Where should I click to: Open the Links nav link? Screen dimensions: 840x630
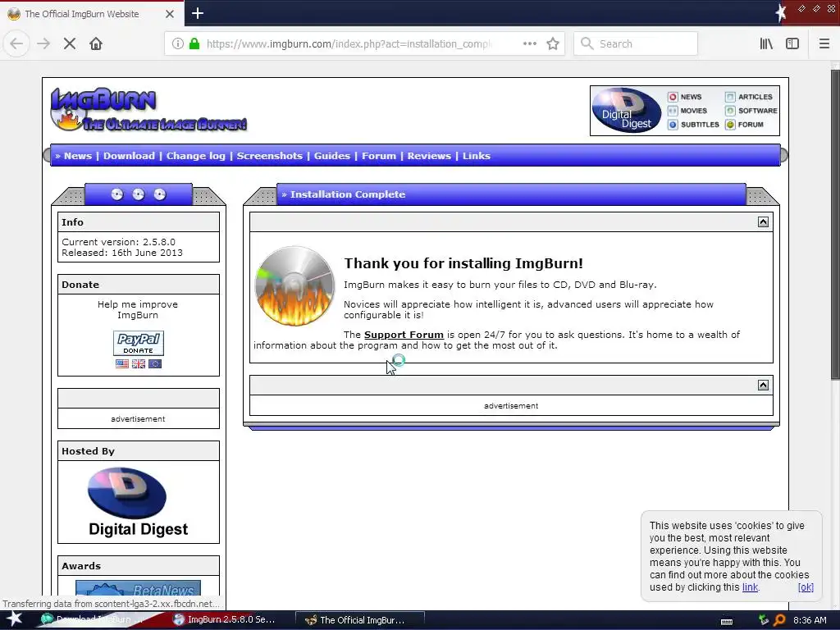tap(477, 156)
